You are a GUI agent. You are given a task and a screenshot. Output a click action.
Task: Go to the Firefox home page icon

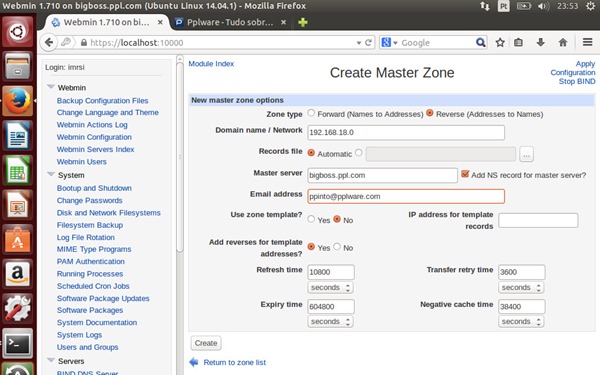tap(562, 42)
